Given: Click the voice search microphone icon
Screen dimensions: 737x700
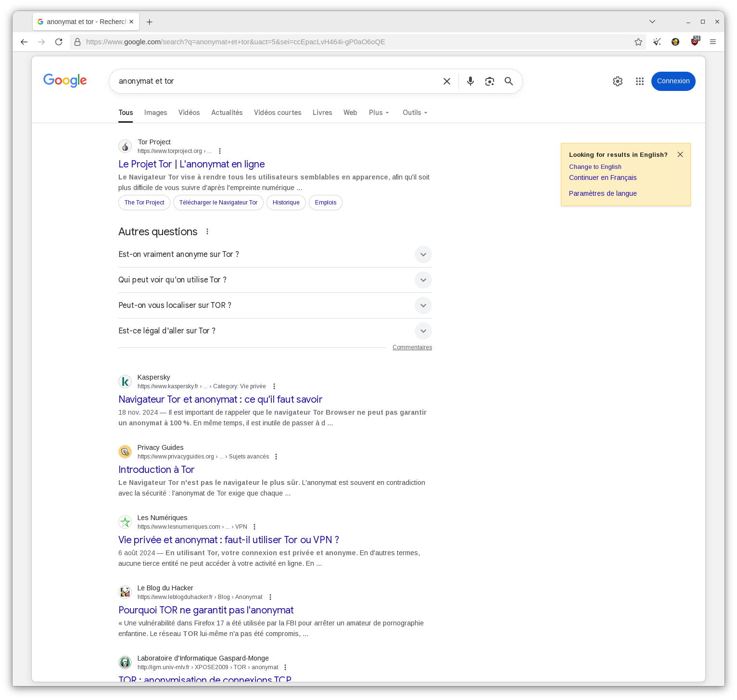Looking at the screenshot, I should click(470, 81).
